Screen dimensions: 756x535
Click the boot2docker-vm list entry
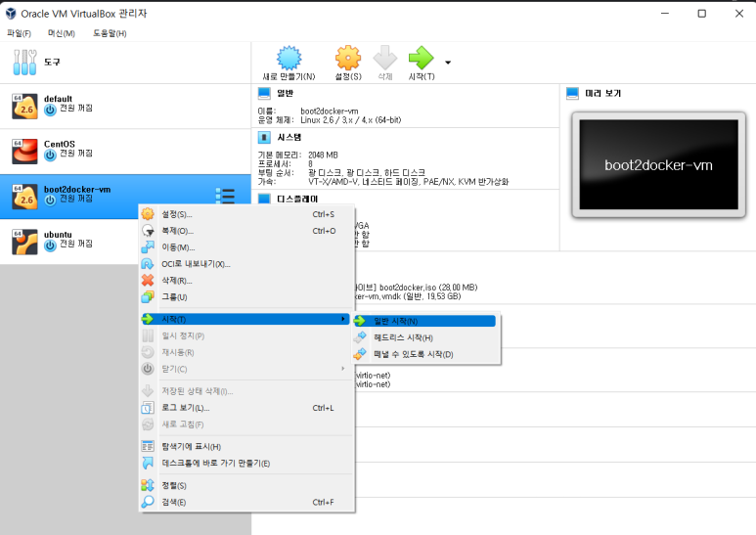point(125,197)
